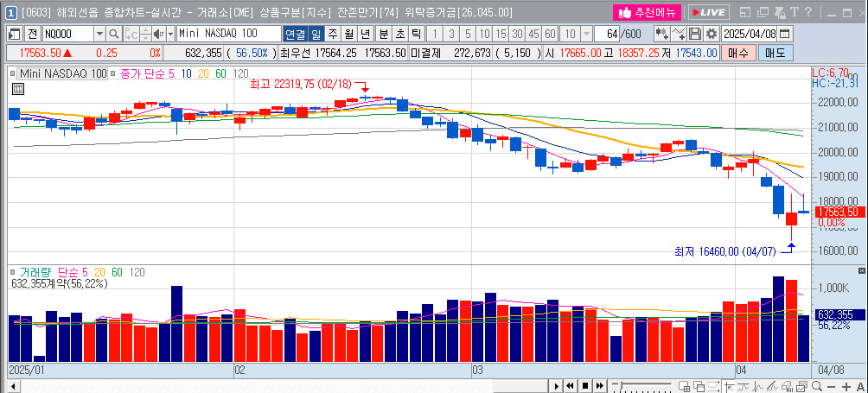Click the fast-forward button in replay controls

(599, 386)
